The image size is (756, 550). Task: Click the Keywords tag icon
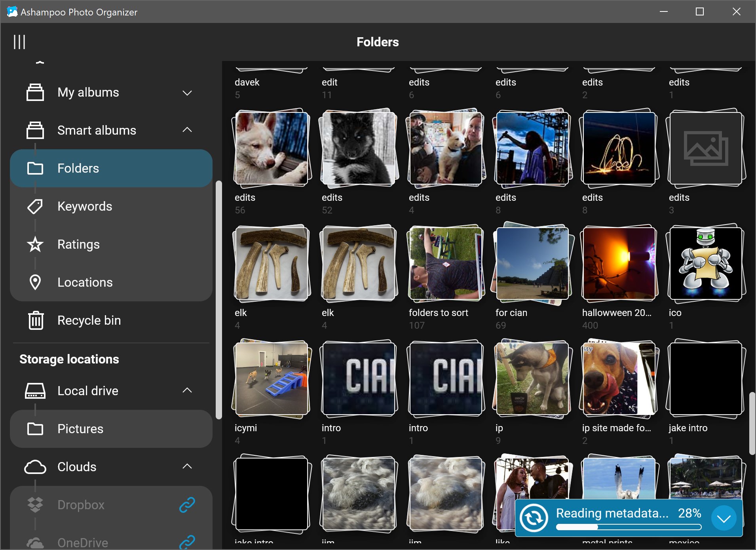coord(35,206)
